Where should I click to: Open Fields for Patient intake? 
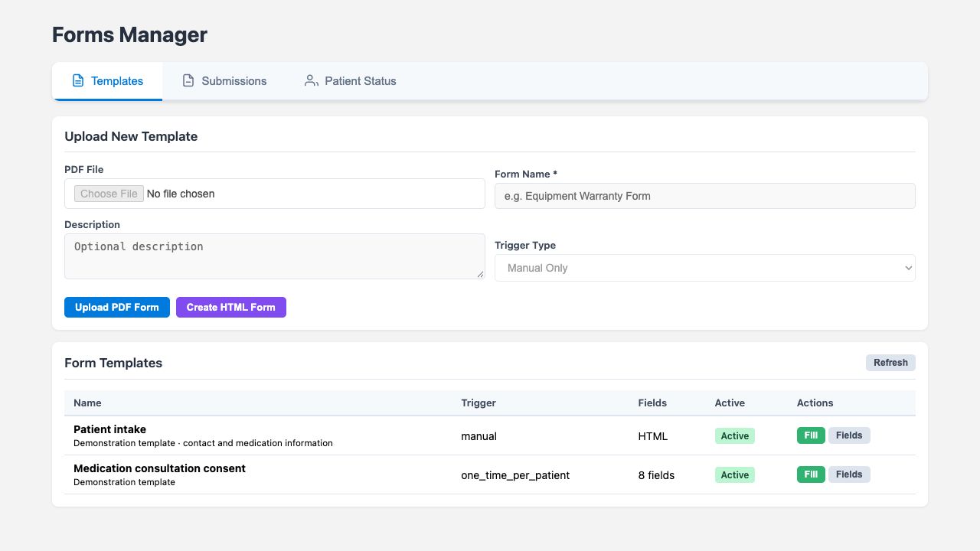point(849,435)
